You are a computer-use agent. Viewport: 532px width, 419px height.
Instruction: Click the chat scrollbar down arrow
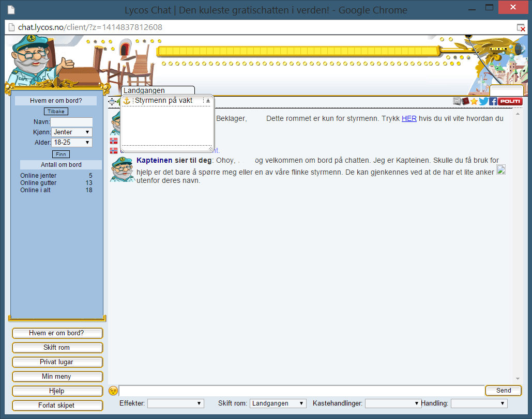click(518, 379)
